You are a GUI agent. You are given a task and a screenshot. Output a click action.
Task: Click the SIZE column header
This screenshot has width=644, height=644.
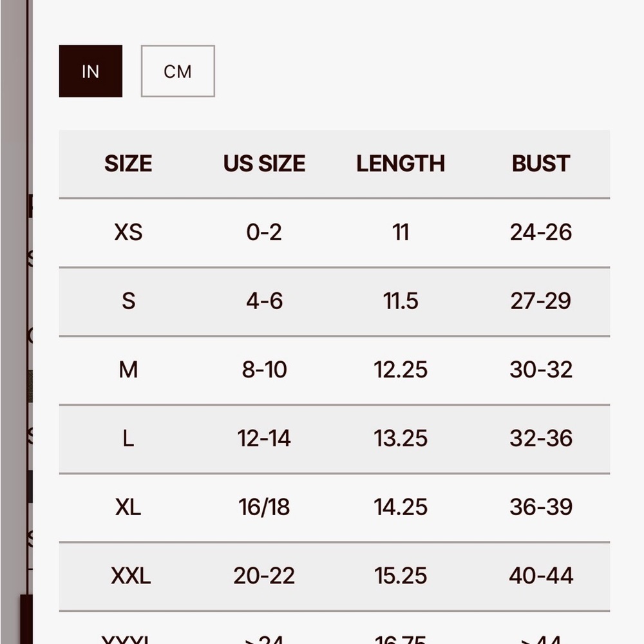(x=128, y=164)
